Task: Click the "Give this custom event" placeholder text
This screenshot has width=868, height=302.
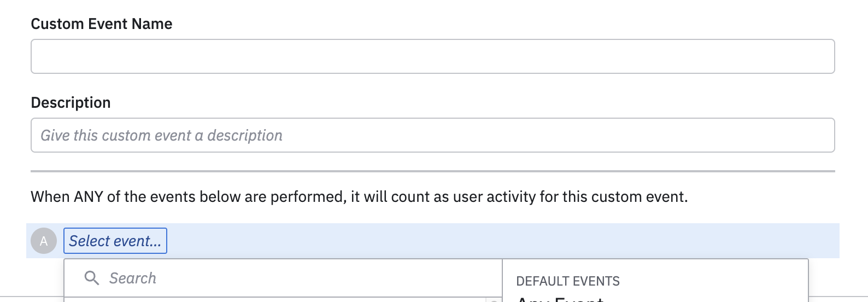Action: point(116,136)
